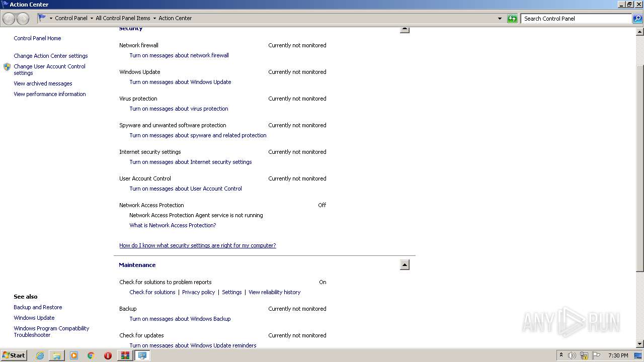Screen dimensions: 644x362
Task: Open What is Network Access Protection link
Action: (x=173, y=225)
